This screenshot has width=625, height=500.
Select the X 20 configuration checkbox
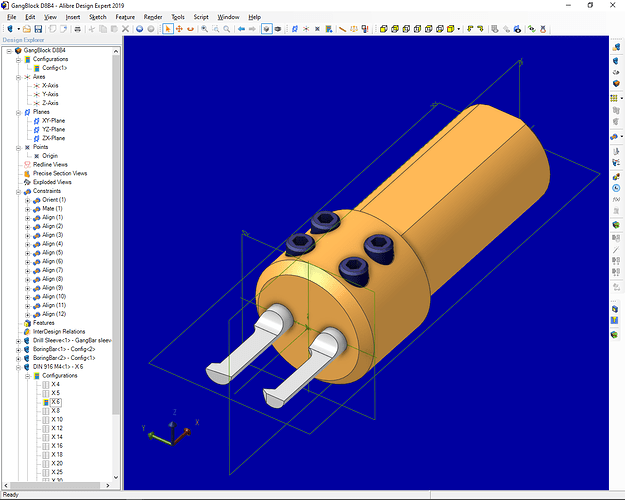pos(46,463)
